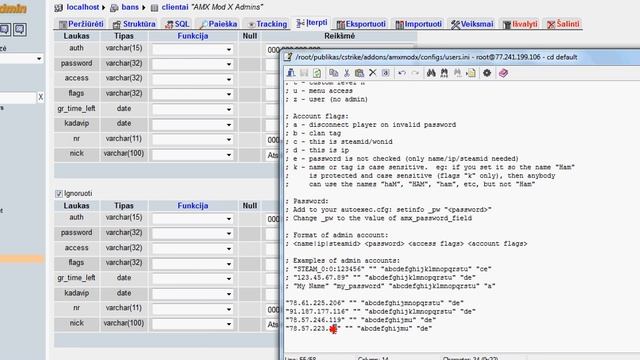Open the Tracking tab
This screenshot has height=360, width=640.
click(267, 24)
